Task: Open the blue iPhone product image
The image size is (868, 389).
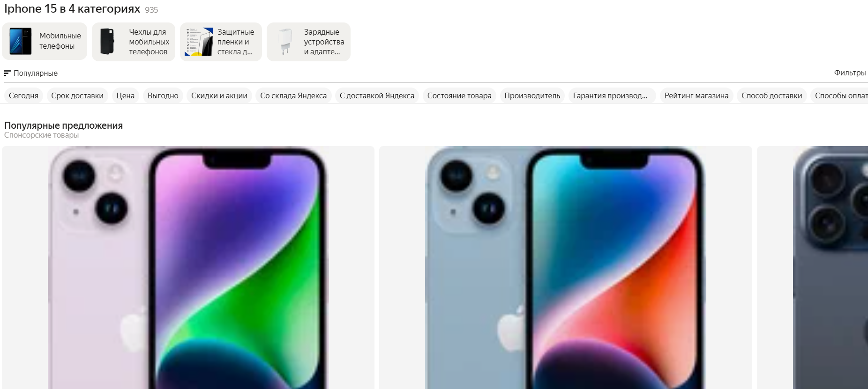Action: pos(566,267)
